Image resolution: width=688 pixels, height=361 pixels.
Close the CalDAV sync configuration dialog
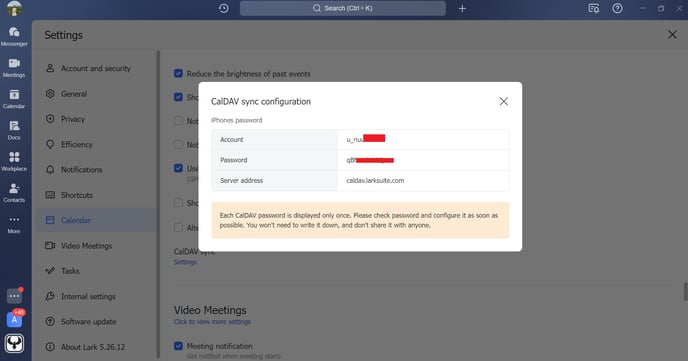pyautogui.click(x=503, y=101)
